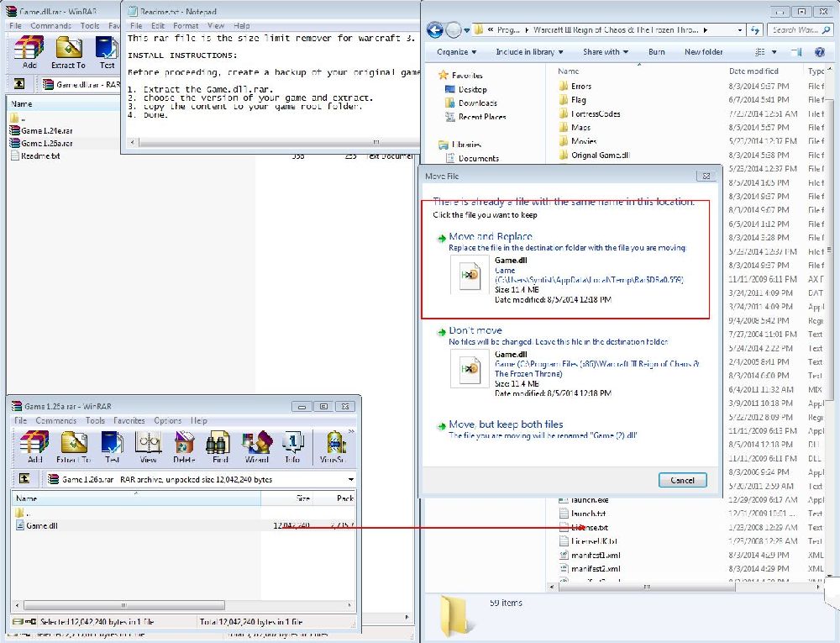
Task: Click Explorer forward navigation arrow
Action: pyautogui.click(x=454, y=30)
